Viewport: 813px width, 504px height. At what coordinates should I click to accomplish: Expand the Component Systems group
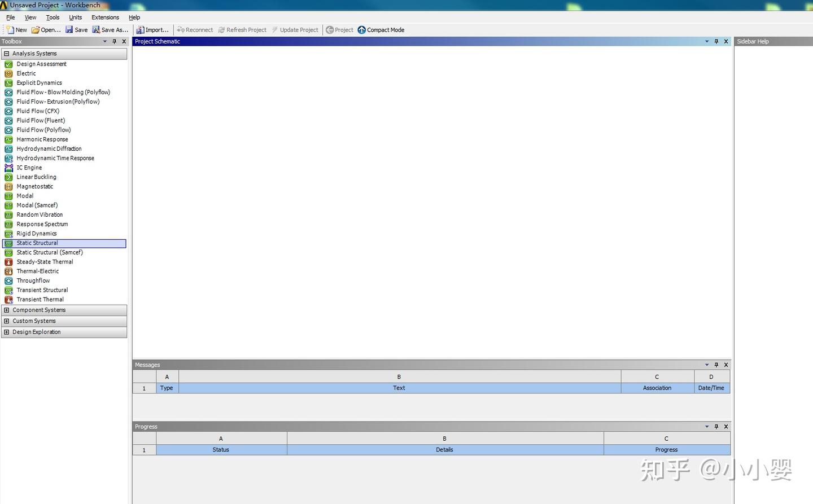(7, 310)
